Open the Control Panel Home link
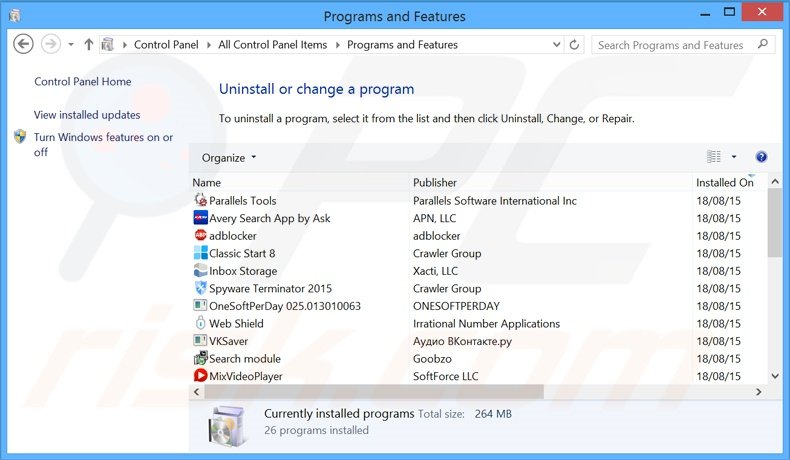Viewport: 790px width, 460px height. click(83, 82)
